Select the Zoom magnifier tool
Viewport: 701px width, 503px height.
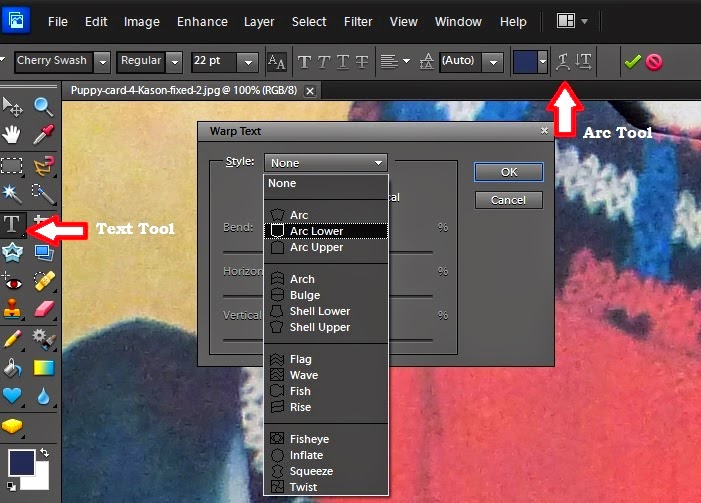(x=43, y=106)
